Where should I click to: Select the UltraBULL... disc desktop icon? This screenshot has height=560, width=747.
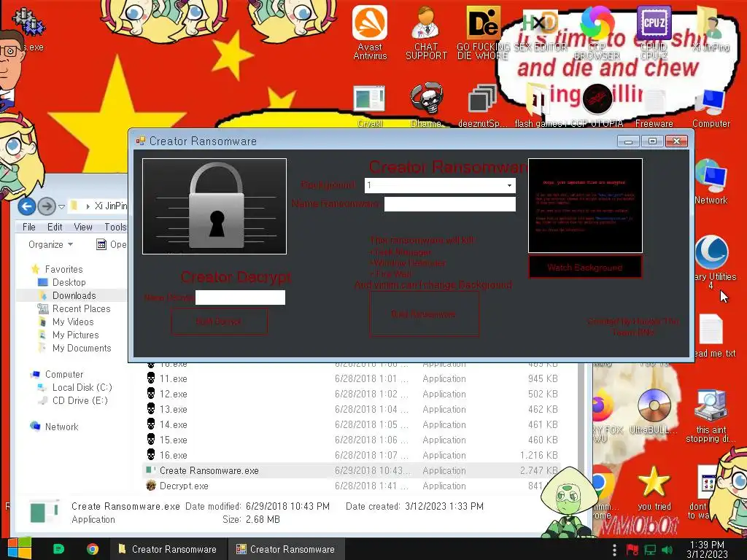654,411
